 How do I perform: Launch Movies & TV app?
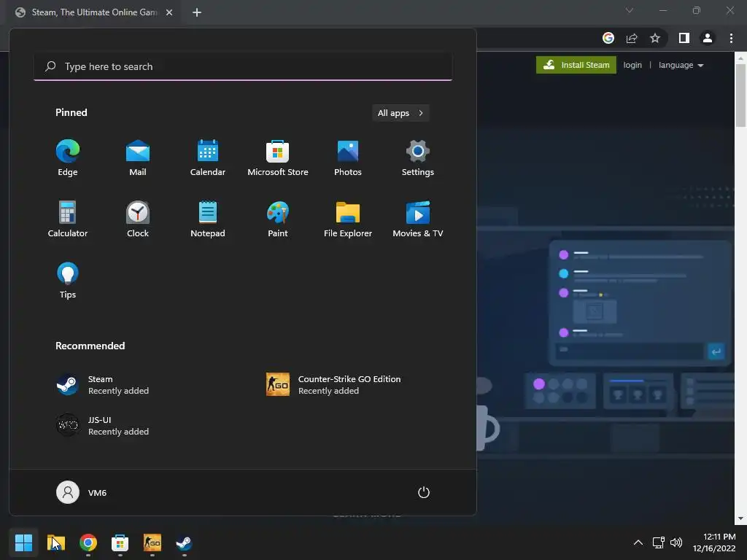point(418,219)
